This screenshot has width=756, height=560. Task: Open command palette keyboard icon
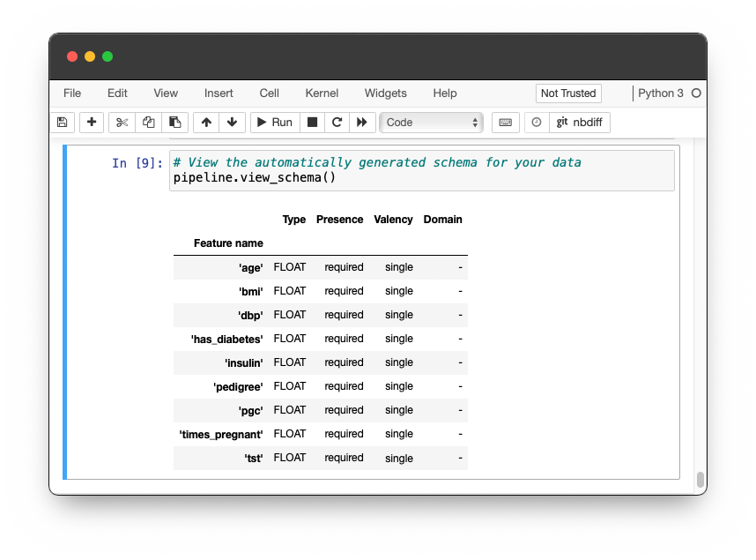pyautogui.click(x=505, y=122)
